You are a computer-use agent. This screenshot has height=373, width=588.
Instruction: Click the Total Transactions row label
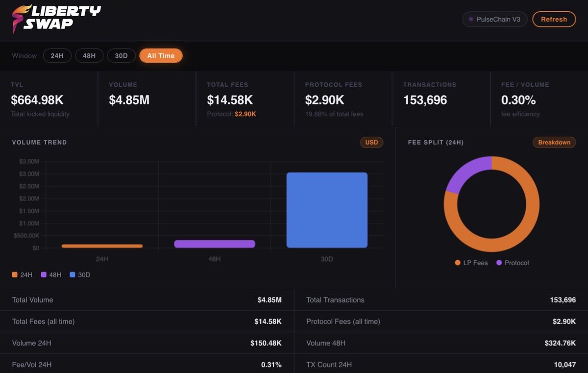(335, 300)
